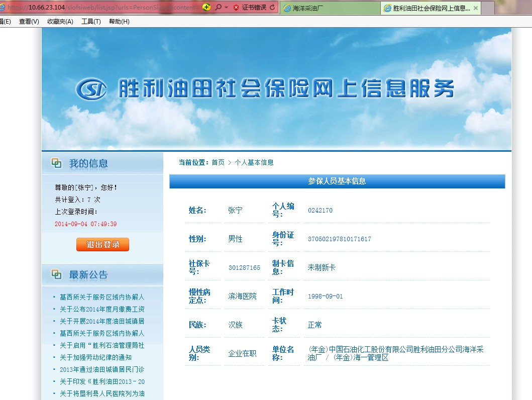Open the 关于公布2014年度月缴费工资 announcement

point(102,309)
